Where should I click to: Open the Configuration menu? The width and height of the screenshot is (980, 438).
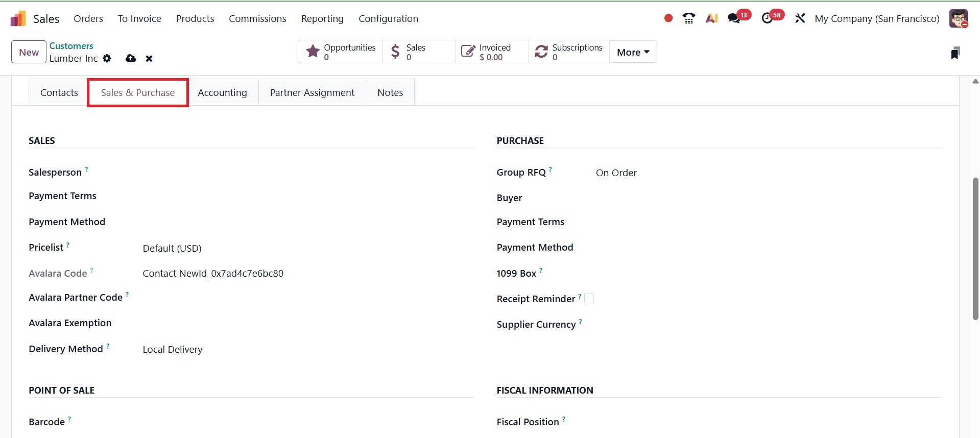point(388,19)
